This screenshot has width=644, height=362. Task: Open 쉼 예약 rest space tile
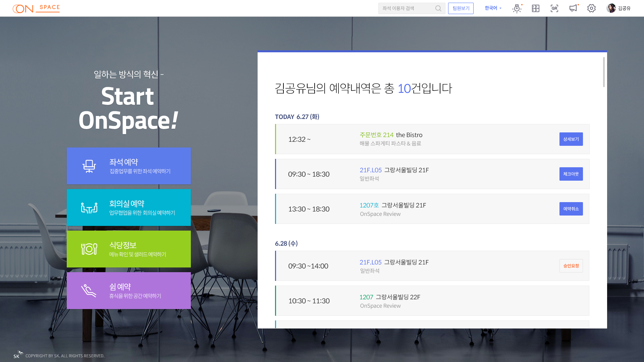(129, 291)
